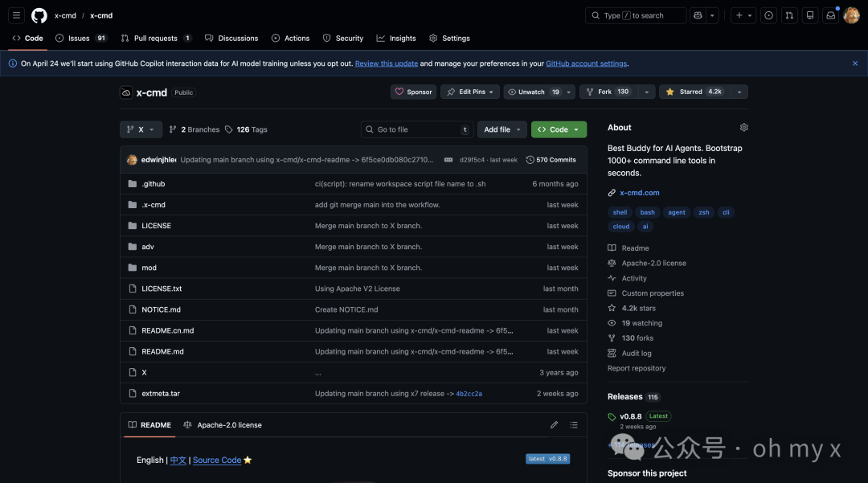Image resolution: width=868 pixels, height=483 pixels.
Task: Click the Go to file search field
Action: coord(416,129)
